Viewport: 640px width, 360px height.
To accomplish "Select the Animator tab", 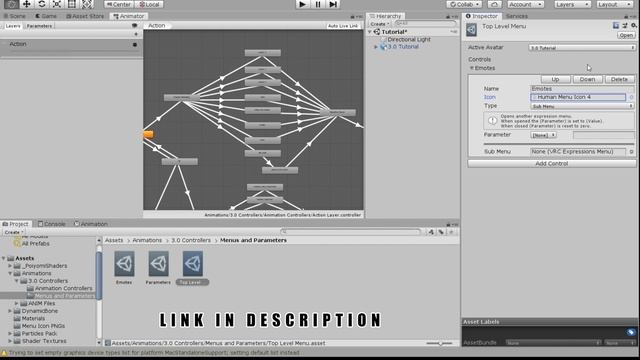I will (x=129, y=16).
